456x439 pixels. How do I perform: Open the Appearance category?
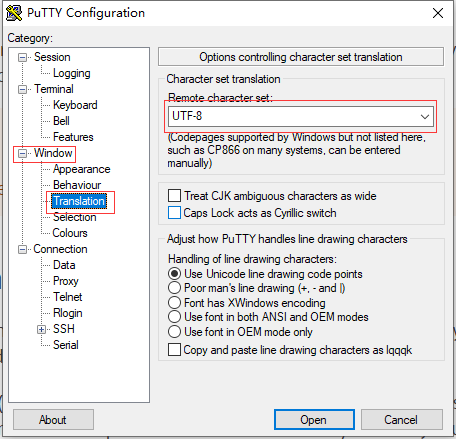tap(81, 169)
